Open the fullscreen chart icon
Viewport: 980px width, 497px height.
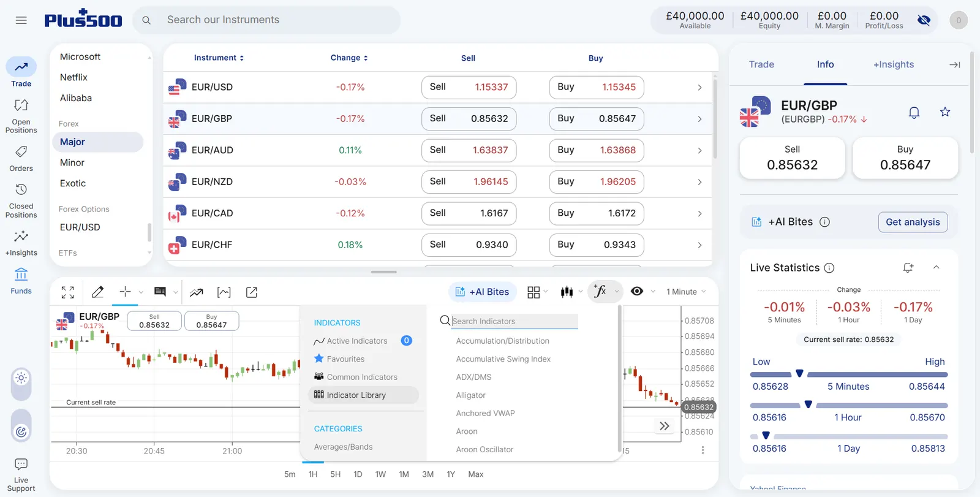(68, 292)
